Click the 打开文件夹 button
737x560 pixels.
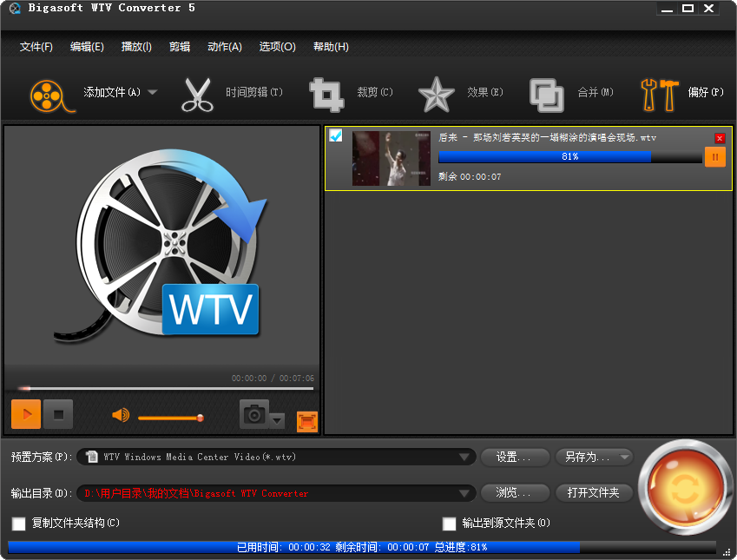coord(594,493)
